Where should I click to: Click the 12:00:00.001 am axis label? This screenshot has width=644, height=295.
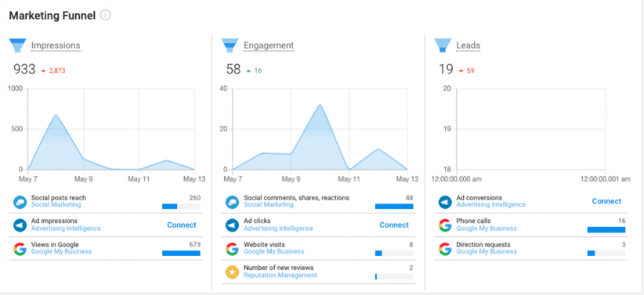tap(605, 179)
